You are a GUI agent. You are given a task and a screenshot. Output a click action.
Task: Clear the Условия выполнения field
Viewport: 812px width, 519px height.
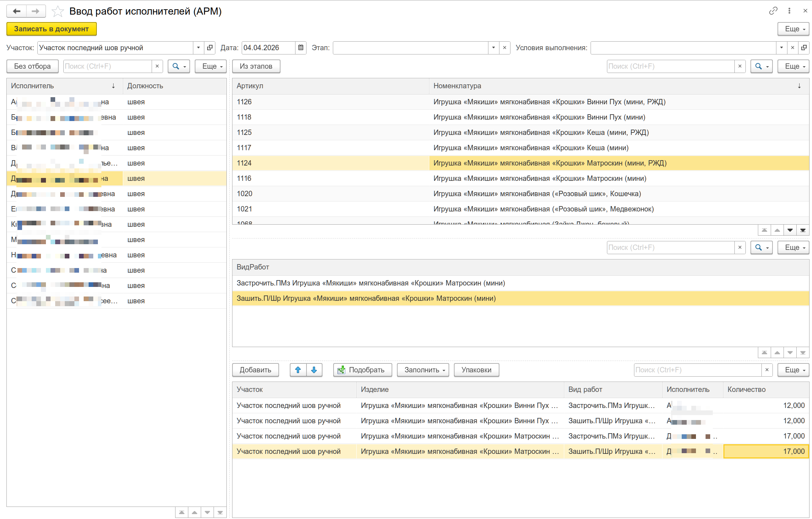(792, 48)
